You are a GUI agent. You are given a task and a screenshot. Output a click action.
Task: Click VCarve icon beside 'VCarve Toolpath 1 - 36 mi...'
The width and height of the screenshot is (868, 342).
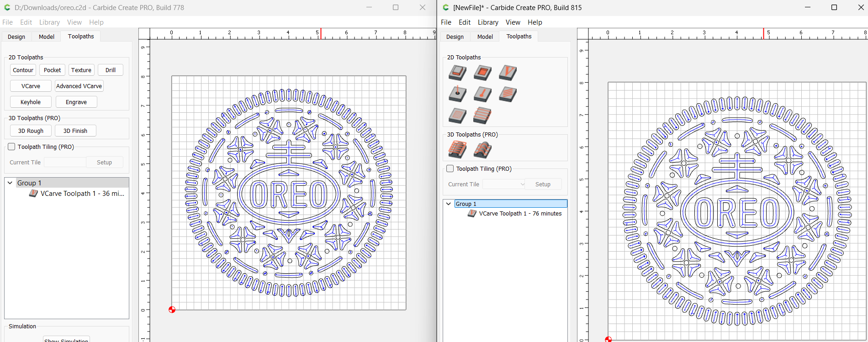[x=33, y=194]
